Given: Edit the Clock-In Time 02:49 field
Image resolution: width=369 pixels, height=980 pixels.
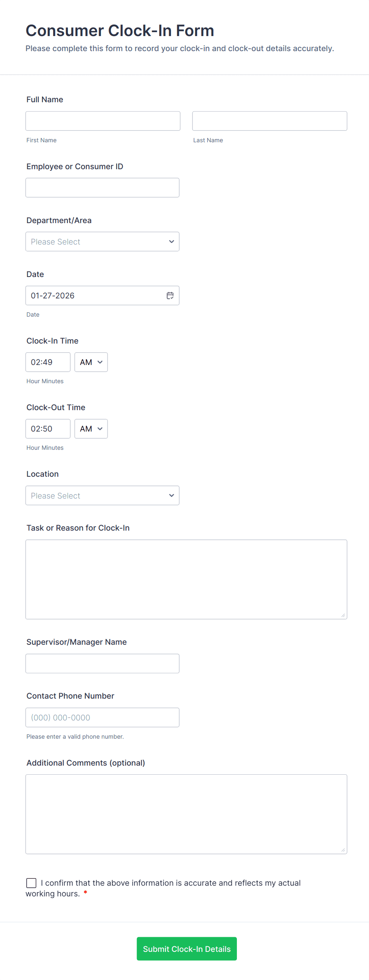Looking at the screenshot, I should (48, 362).
